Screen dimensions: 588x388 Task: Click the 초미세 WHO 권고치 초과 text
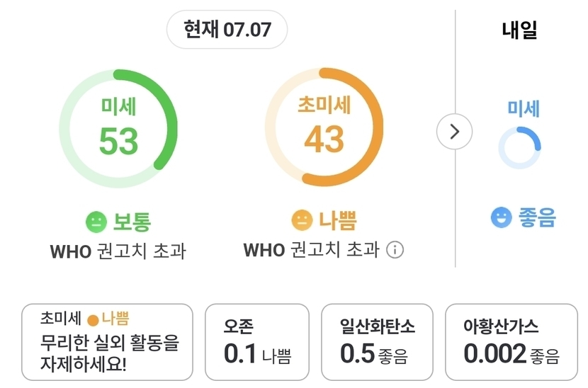311,250
